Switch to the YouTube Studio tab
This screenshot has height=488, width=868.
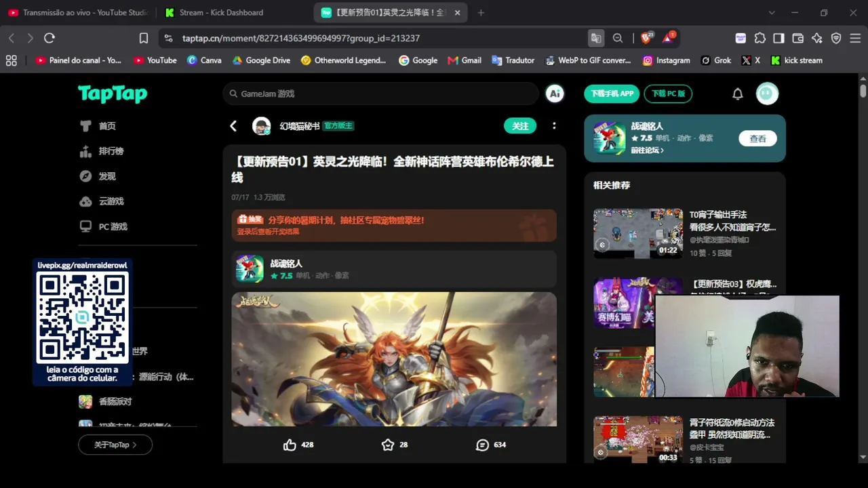click(x=79, y=12)
